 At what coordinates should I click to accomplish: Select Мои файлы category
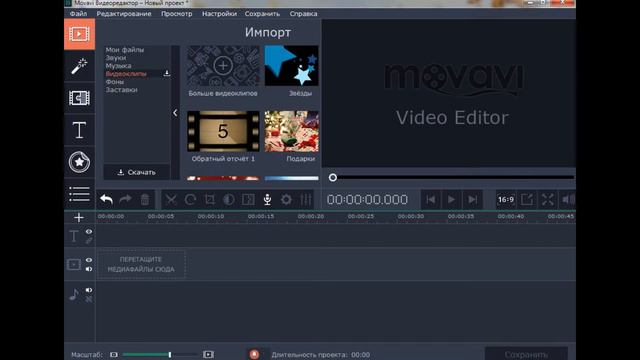tap(124, 50)
